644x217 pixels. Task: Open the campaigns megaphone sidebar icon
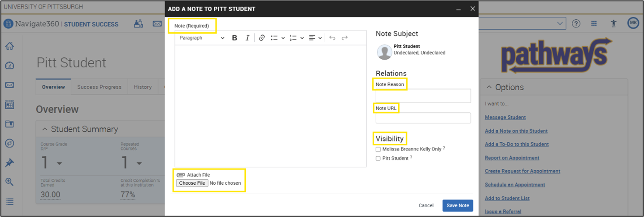tap(9, 143)
